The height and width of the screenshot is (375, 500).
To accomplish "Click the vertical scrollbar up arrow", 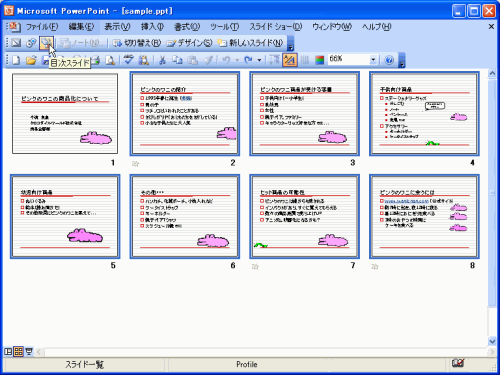I will [492, 74].
